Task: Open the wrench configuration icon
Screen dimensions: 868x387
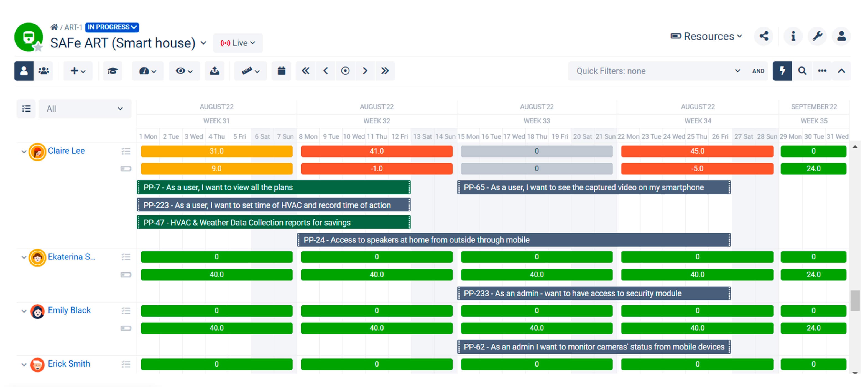Action: pos(818,36)
